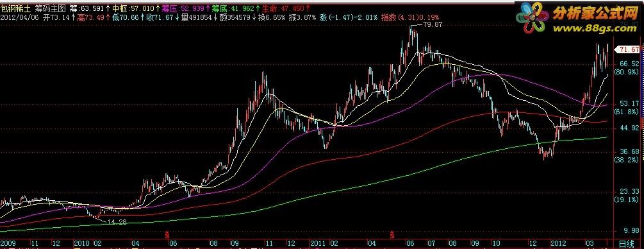Click the 23.33 price axis label
The width and height of the screenshot is (644, 249).
[629, 191]
